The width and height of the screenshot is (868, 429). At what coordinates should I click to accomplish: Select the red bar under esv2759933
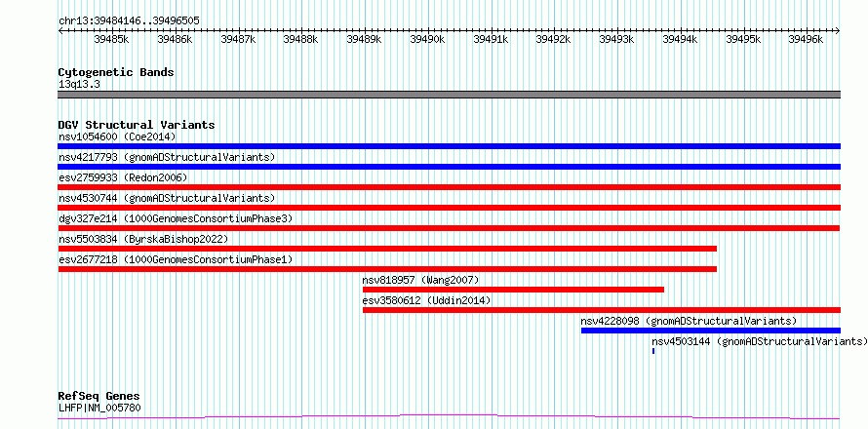[x=449, y=187]
